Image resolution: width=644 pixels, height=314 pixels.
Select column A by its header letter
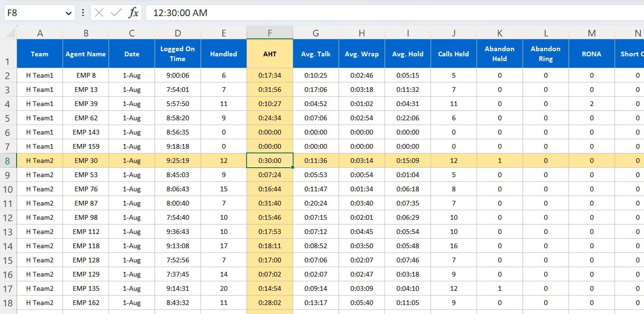click(x=40, y=33)
